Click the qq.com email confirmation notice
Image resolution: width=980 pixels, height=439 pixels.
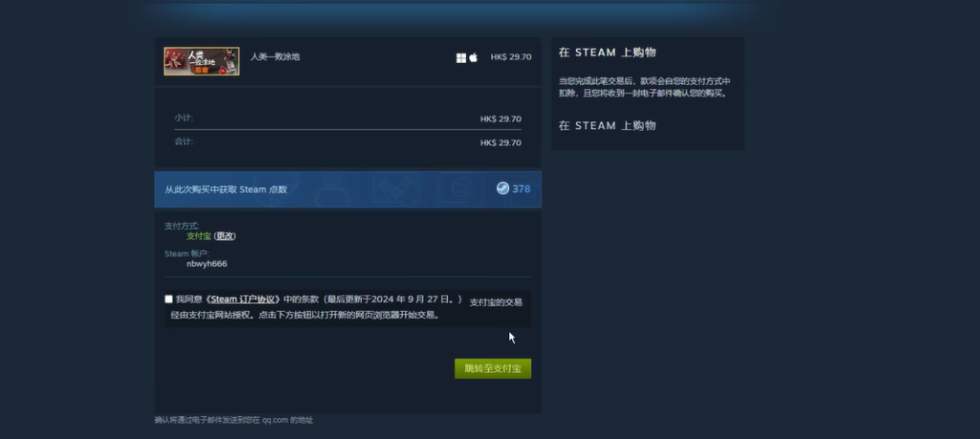click(234, 420)
